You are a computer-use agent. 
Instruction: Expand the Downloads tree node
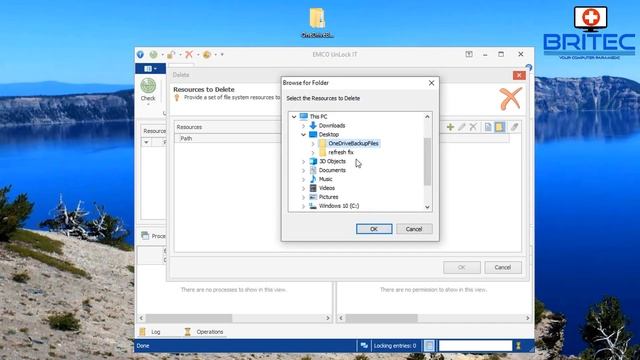click(x=303, y=126)
